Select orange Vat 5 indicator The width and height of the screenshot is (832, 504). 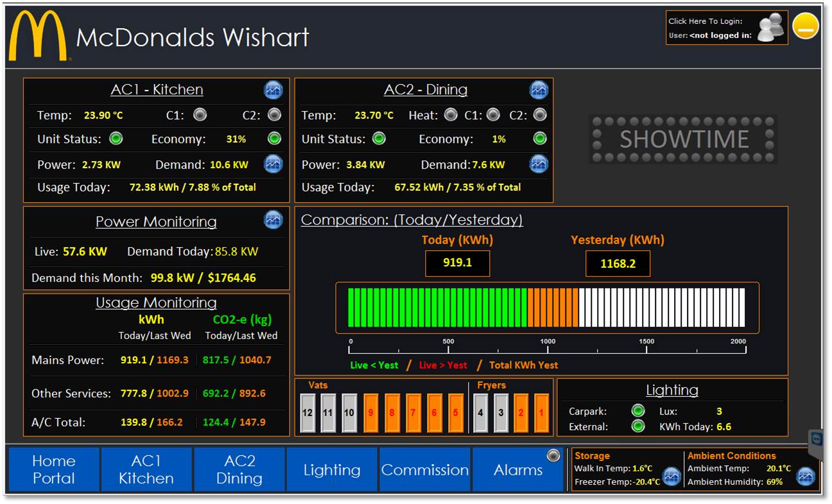[456, 413]
